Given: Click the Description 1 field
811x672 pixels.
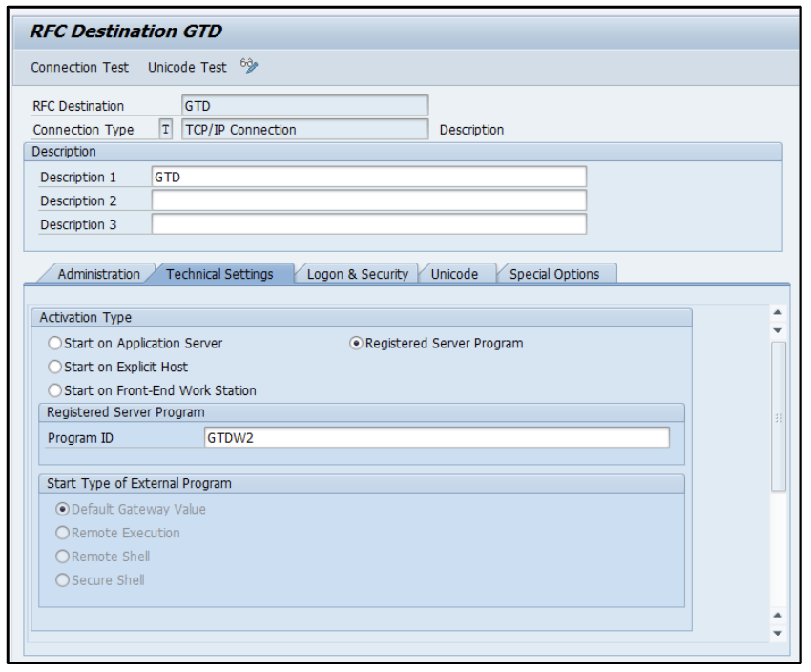Looking at the screenshot, I should pos(368,177).
